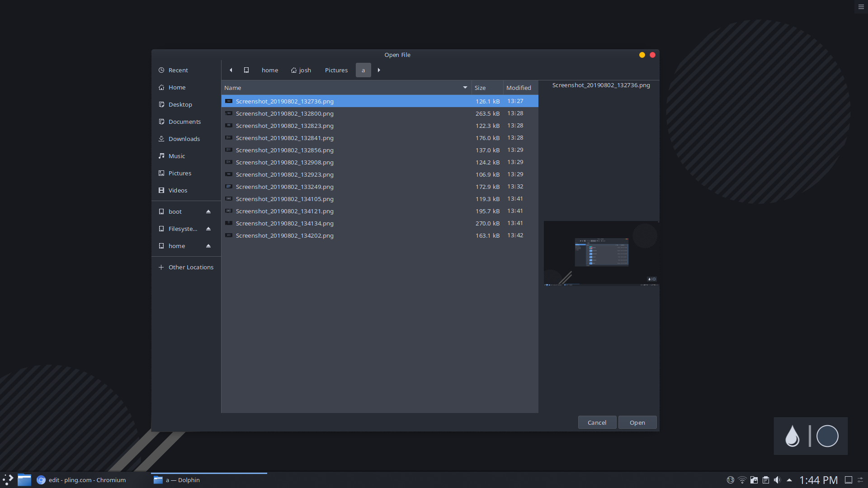Jump to the home path segment
This screenshot has width=868, height=488.
pyautogui.click(x=270, y=70)
